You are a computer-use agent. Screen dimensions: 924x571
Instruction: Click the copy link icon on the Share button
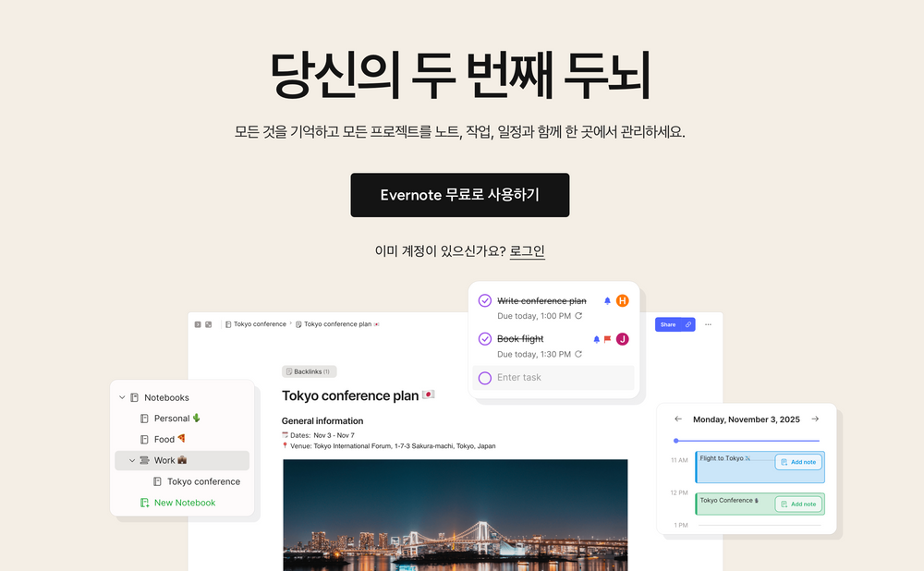click(688, 324)
